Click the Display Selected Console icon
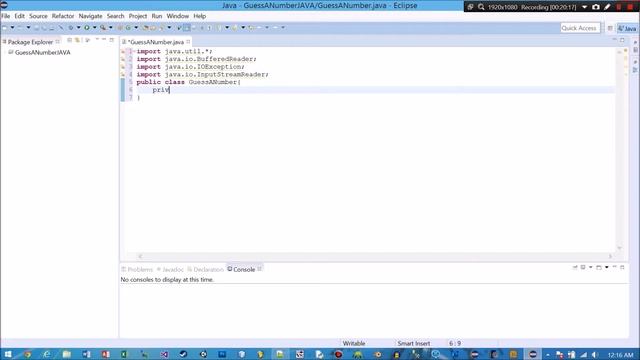Viewport: 640px width, 360px height. click(x=583, y=267)
